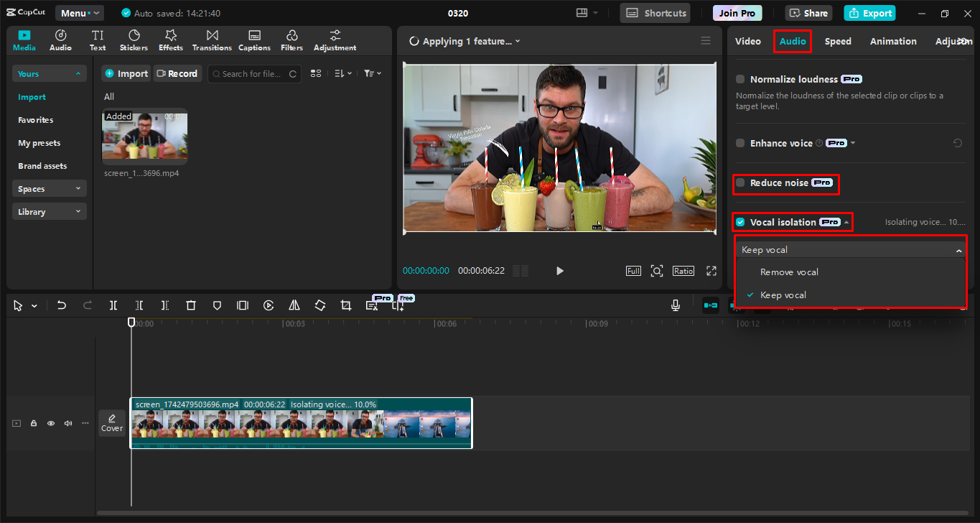980x523 pixels.
Task: Click the Crop icon above the timeline
Action: pyautogui.click(x=345, y=305)
